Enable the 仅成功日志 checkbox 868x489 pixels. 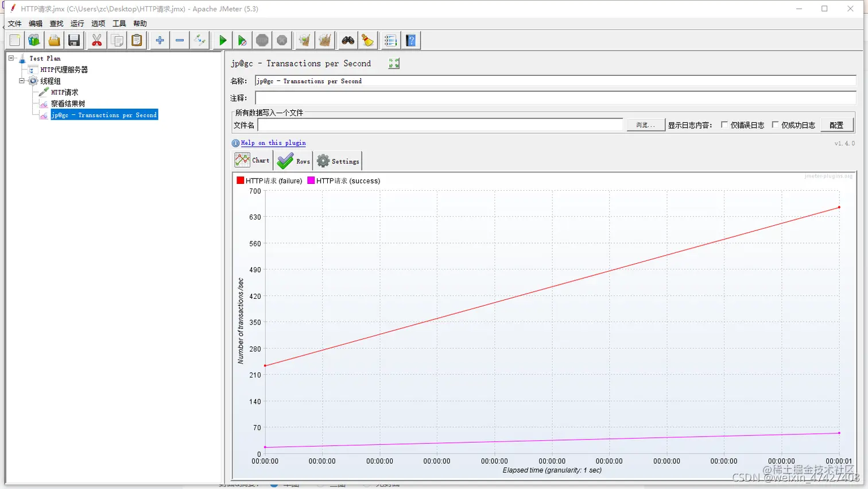[775, 125]
